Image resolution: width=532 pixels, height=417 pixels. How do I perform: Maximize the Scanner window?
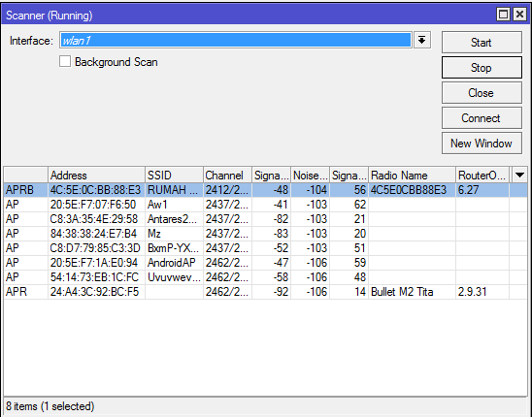tap(503, 15)
